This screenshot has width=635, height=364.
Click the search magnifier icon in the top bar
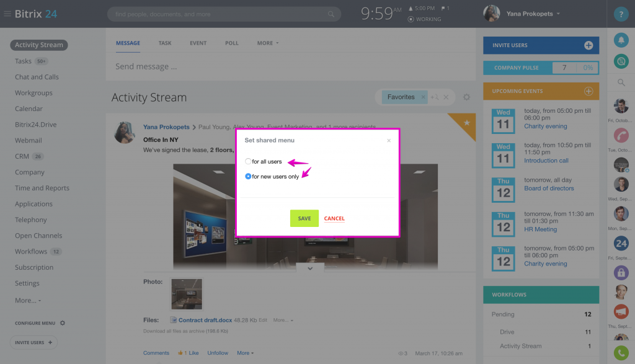tap(331, 14)
